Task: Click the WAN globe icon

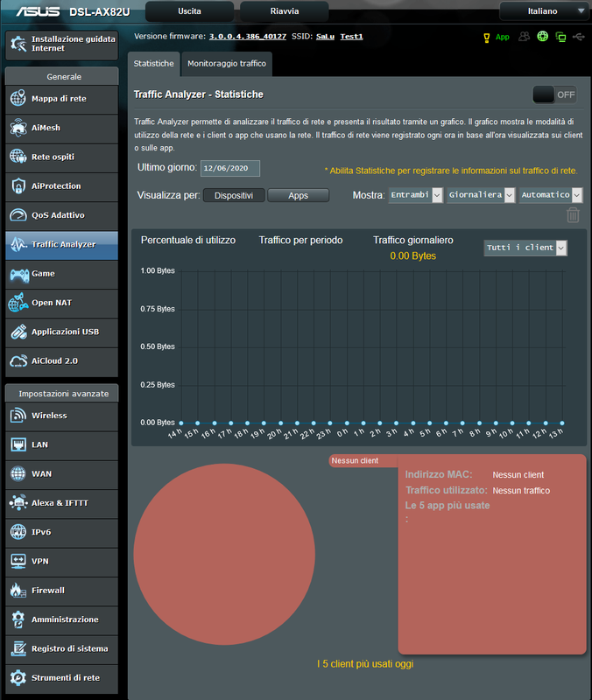Action: [18, 473]
